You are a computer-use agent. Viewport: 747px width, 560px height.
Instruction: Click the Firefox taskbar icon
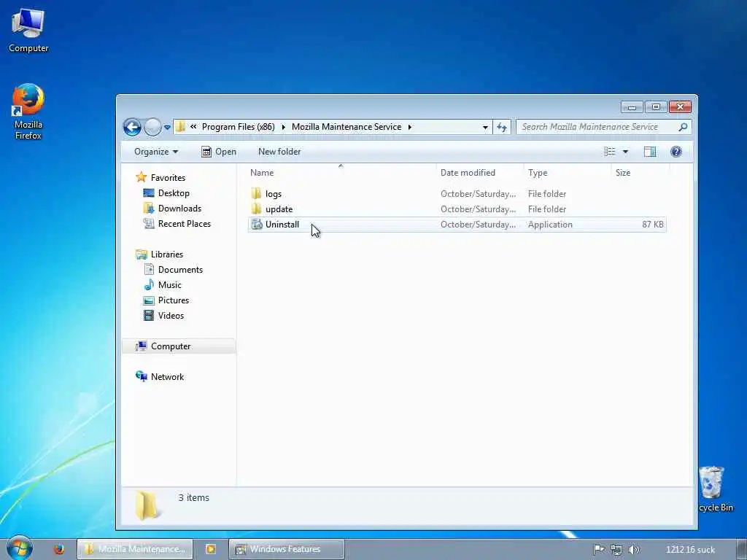(x=59, y=549)
